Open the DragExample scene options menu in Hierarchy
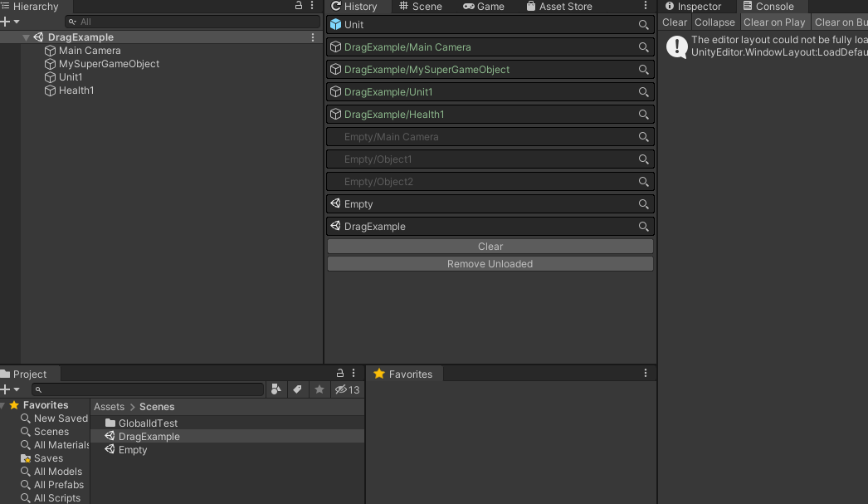 point(313,37)
